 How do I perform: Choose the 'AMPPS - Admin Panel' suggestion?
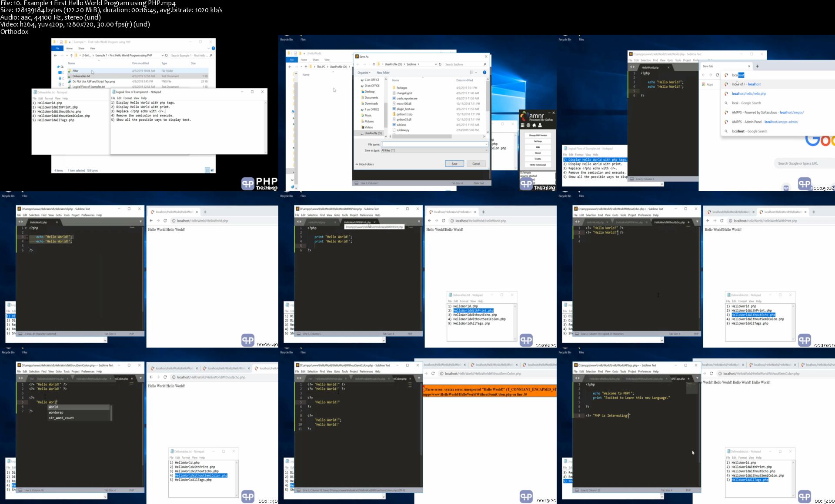click(x=765, y=122)
